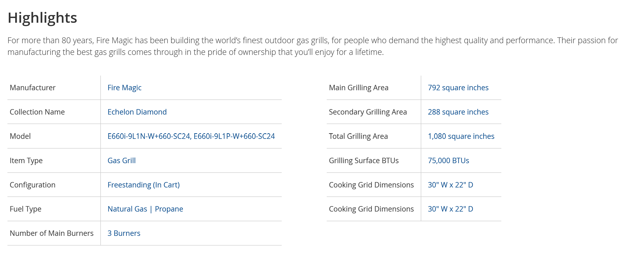644x266 pixels.
Task: Open the 288 square inches link
Action: point(458,112)
